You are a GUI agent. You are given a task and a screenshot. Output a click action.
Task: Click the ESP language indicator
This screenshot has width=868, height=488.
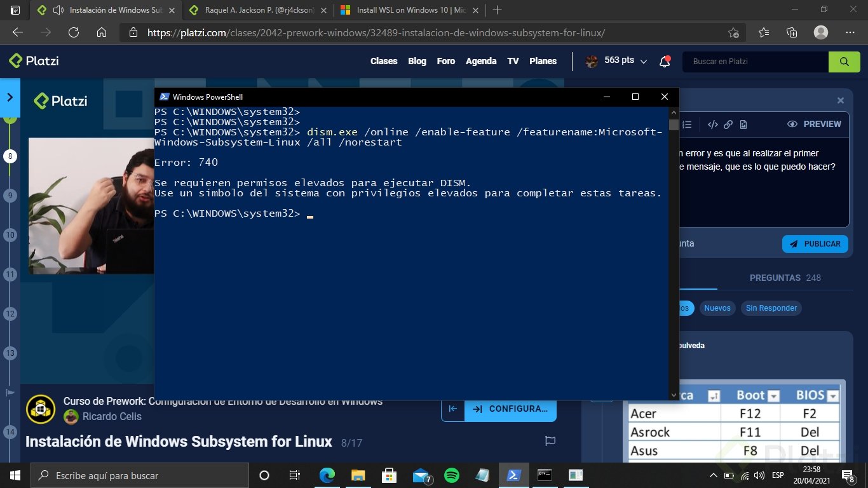pyautogui.click(x=778, y=475)
